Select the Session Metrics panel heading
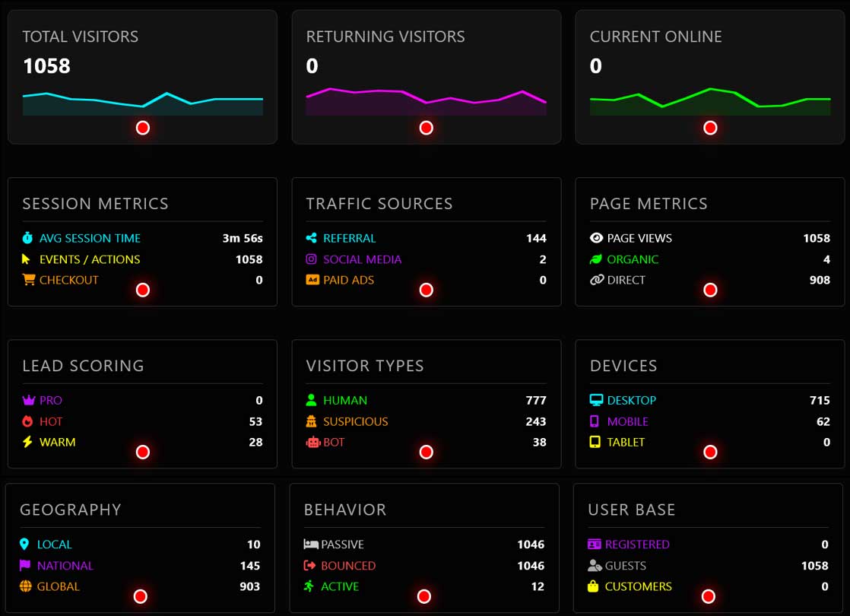The image size is (850, 616). [96, 204]
